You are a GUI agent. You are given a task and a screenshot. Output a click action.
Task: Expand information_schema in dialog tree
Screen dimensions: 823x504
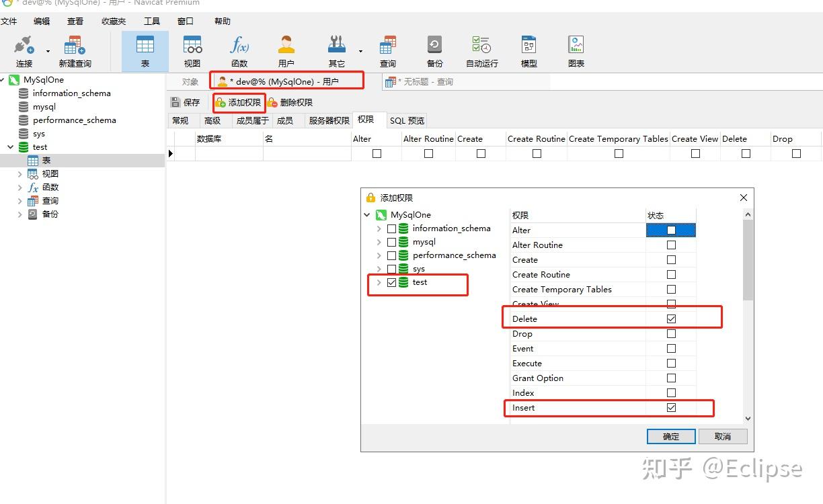(379, 228)
